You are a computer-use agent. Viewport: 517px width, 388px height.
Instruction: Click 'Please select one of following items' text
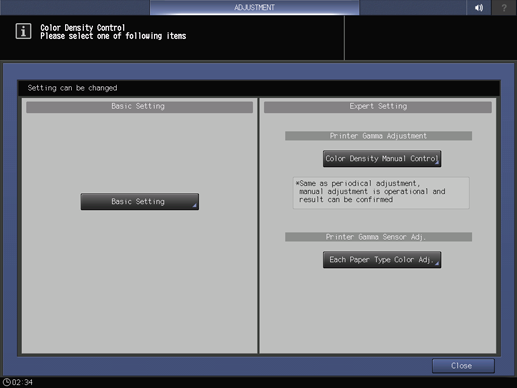tap(113, 36)
